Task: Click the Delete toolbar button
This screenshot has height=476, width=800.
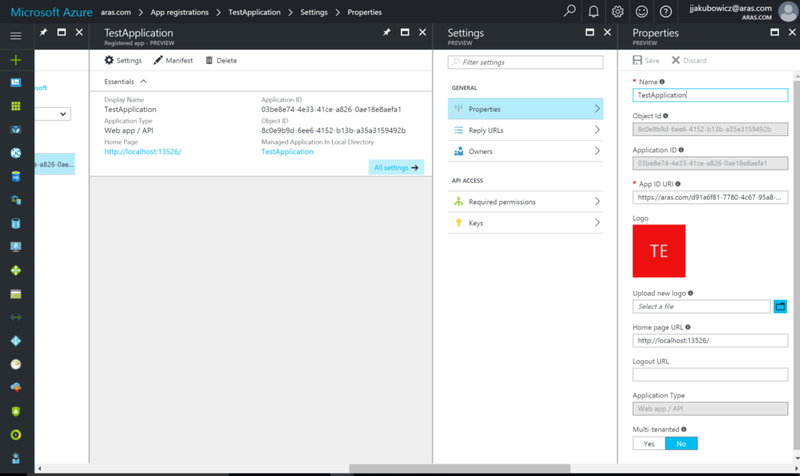Action: pyautogui.click(x=221, y=60)
